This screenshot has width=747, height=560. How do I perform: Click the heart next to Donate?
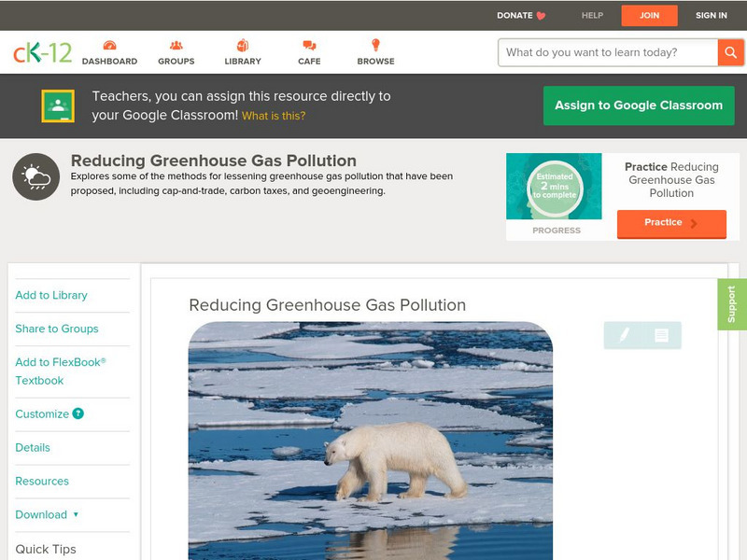540,15
